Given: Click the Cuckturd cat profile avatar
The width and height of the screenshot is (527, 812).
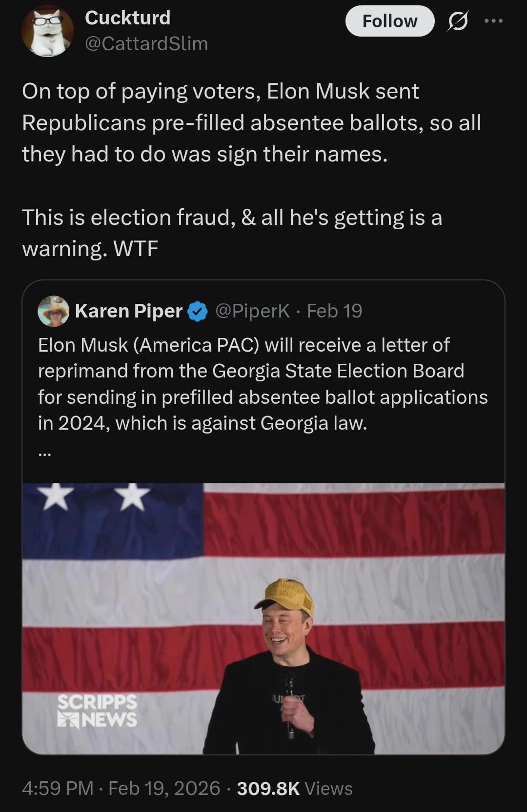Looking at the screenshot, I should (47, 31).
